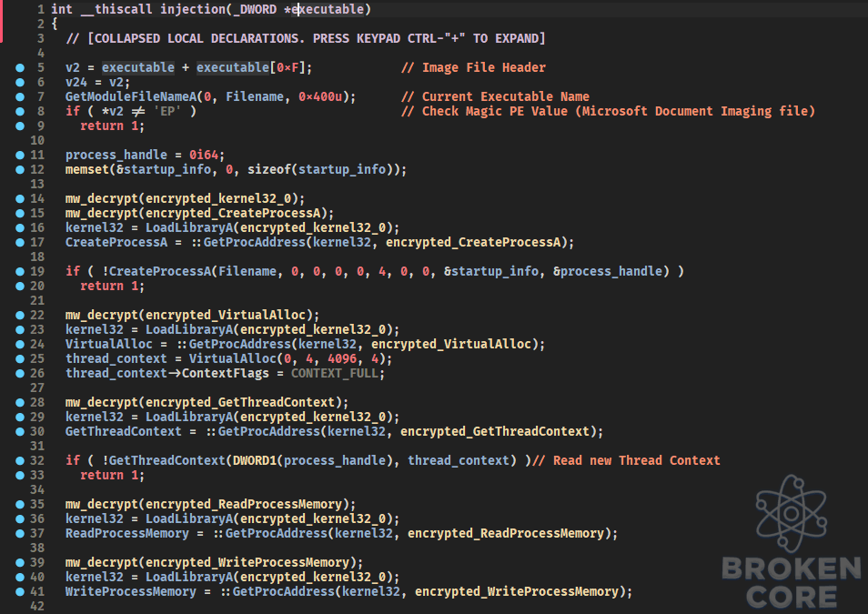Click 'memset' on line 12
The image size is (868, 614).
click(87, 169)
